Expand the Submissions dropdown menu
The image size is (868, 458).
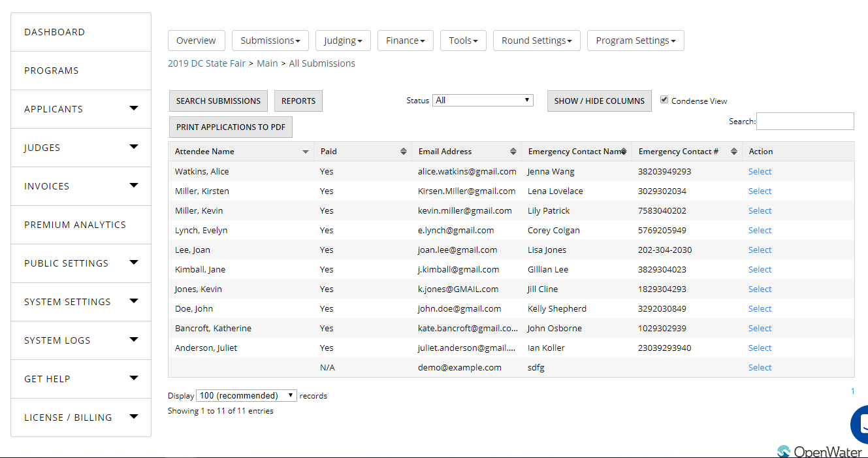pyautogui.click(x=270, y=41)
